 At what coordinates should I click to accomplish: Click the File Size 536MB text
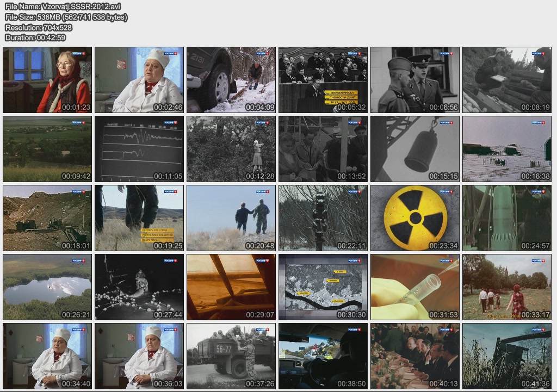click(66, 17)
